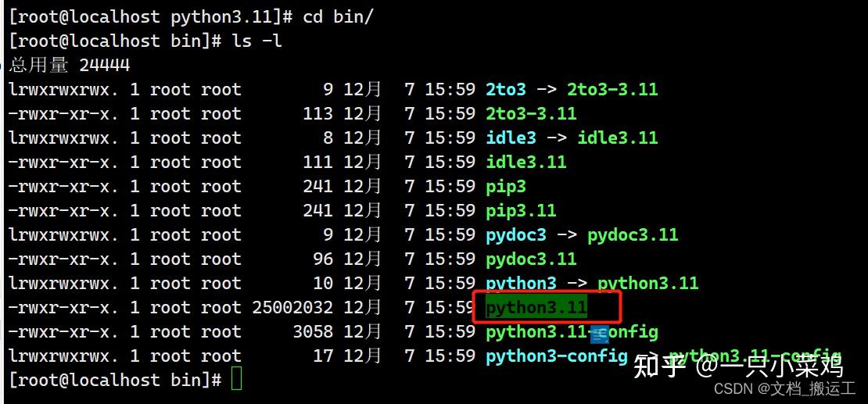Click the total usage 24444 line
Image resolution: width=868 pixels, height=404 pixels.
69,65
